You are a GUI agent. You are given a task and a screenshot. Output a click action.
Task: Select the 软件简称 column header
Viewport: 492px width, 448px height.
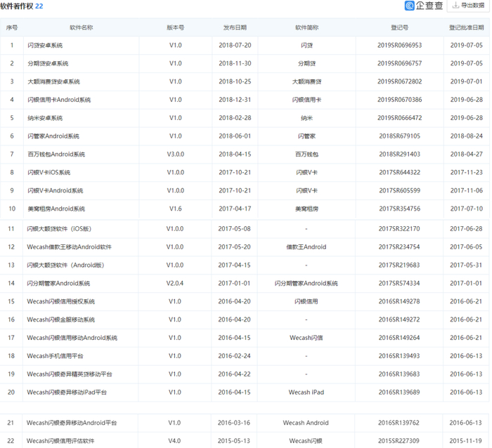(307, 27)
